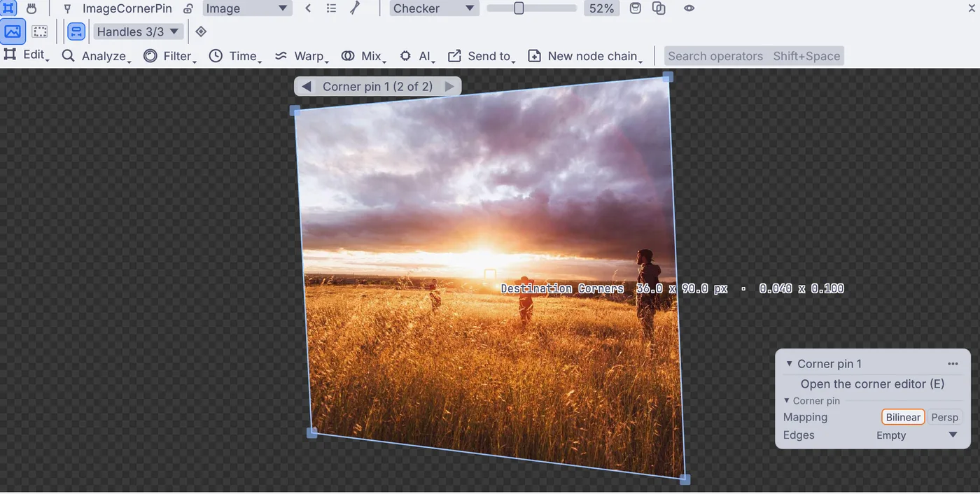Set Mapping to Bilinear
The image size is (980, 494).
903,417
